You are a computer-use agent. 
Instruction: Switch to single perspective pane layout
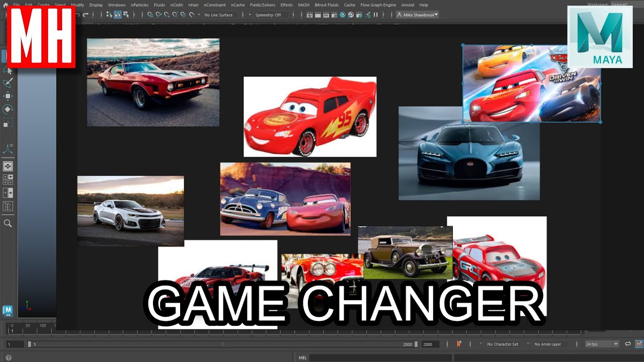click(x=8, y=166)
